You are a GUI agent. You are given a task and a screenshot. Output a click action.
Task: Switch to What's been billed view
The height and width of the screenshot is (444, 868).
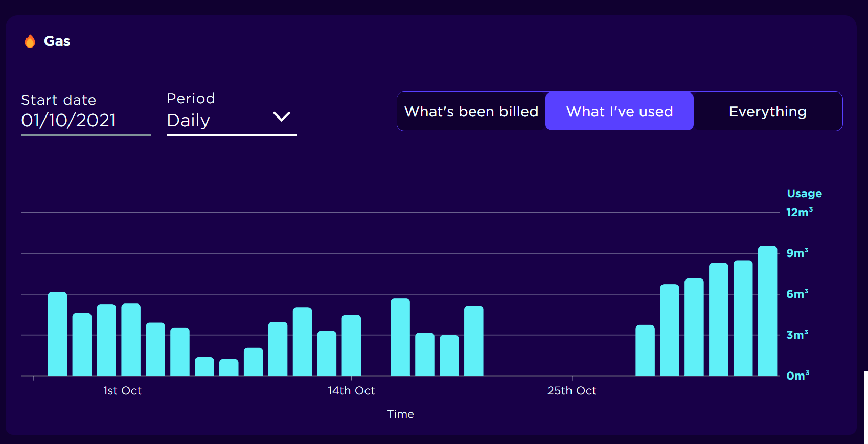[471, 111]
